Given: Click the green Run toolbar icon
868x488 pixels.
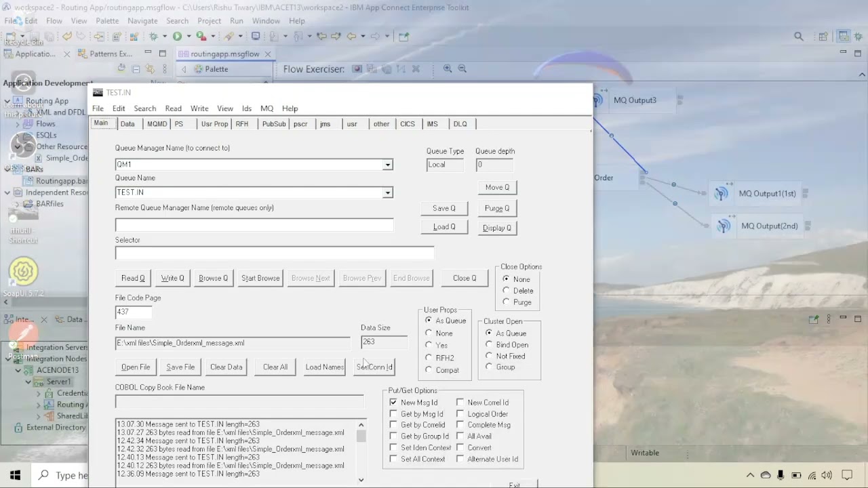Looking at the screenshot, I should tap(177, 37).
